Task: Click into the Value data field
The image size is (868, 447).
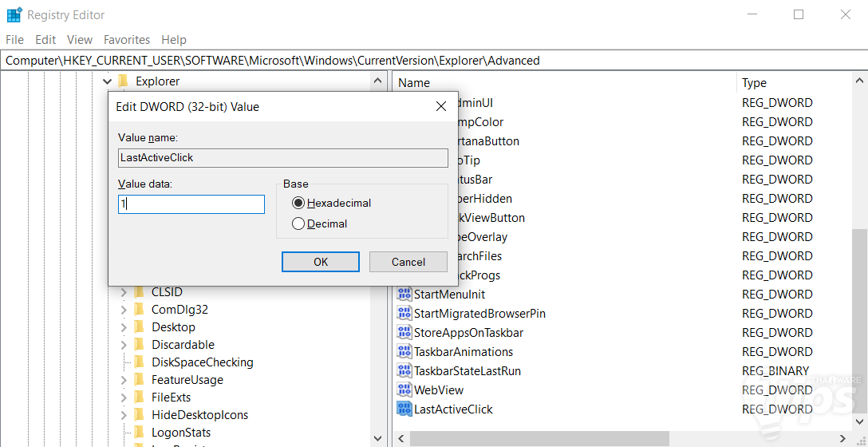Action: (x=191, y=204)
